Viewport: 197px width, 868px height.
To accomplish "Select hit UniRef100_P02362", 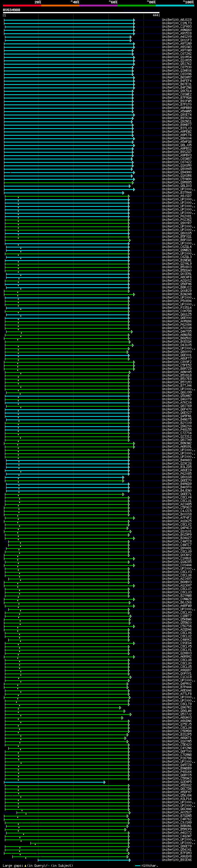I will click(177, 220).
